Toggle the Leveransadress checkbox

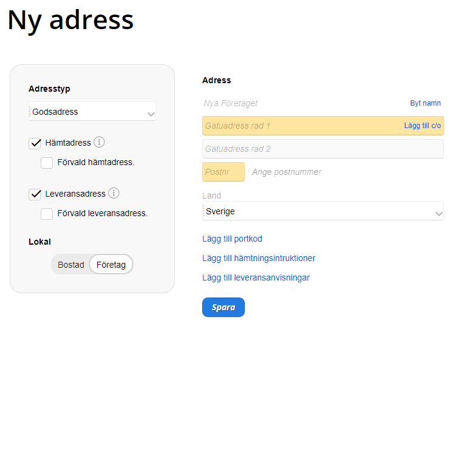tap(35, 194)
